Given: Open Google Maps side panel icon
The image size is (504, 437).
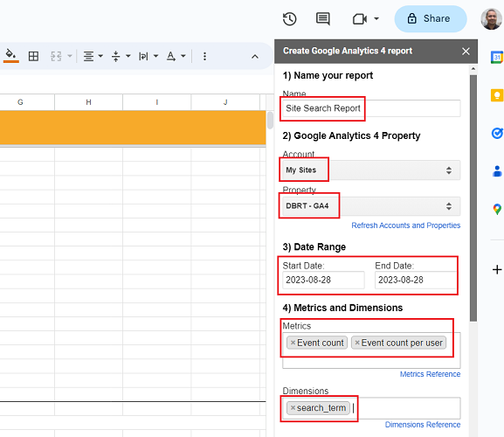Looking at the screenshot, I should pos(497,210).
